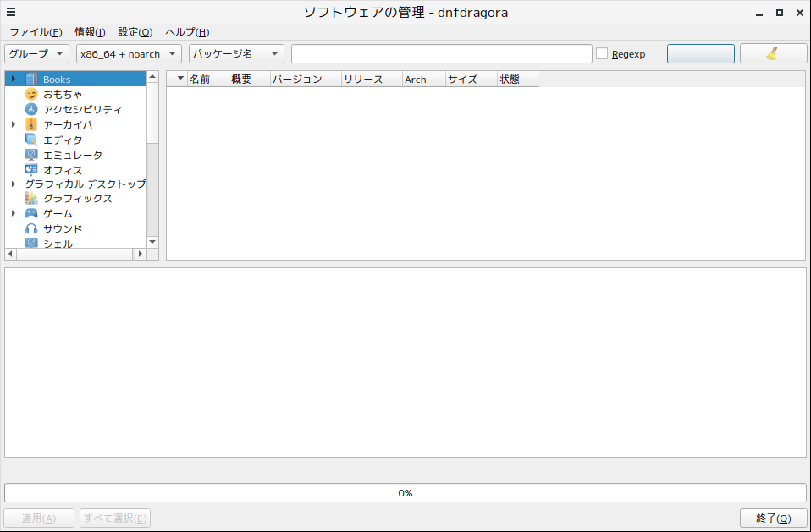This screenshot has height=532, width=811.
Task: Click inside the package search text field
Action: click(442, 54)
